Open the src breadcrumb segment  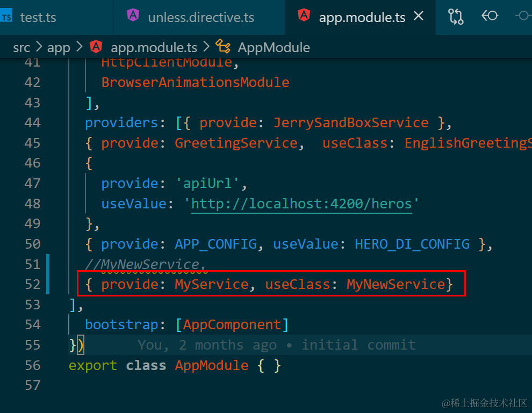pyautogui.click(x=21, y=47)
